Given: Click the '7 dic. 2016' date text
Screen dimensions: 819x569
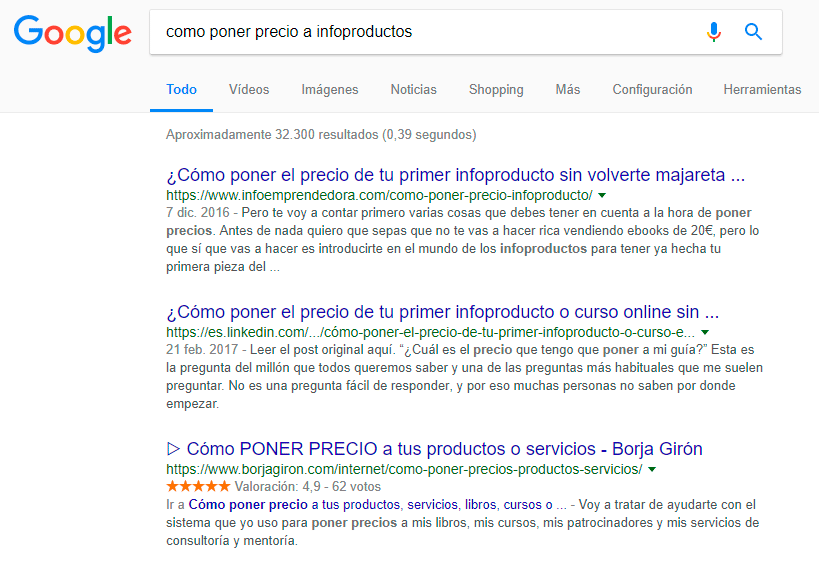Looking at the screenshot, I should [x=198, y=213].
